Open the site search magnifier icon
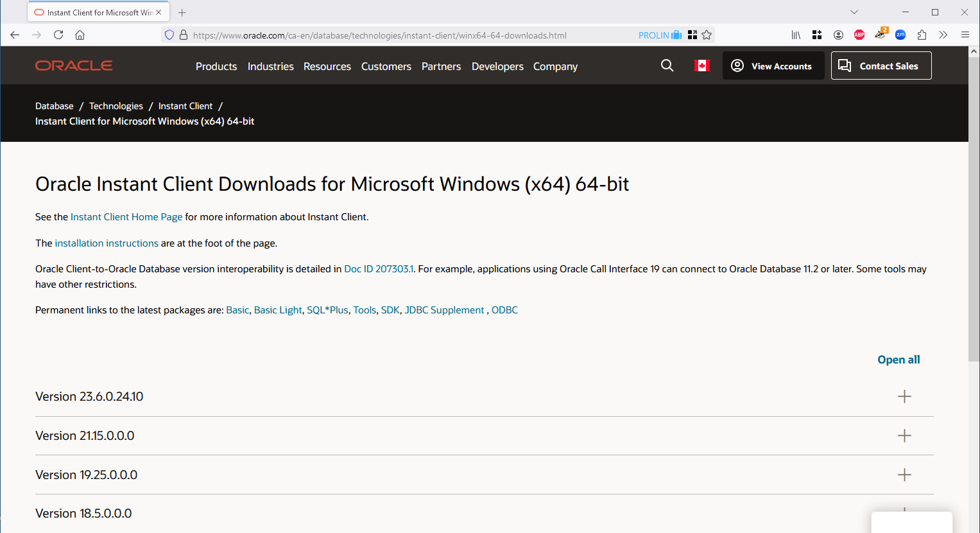 point(667,66)
